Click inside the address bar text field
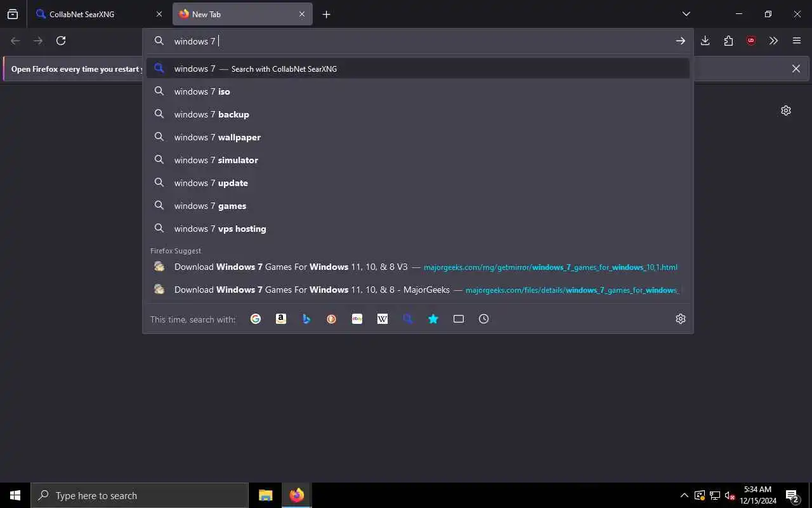This screenshot has height=508, width=812. 419,41
